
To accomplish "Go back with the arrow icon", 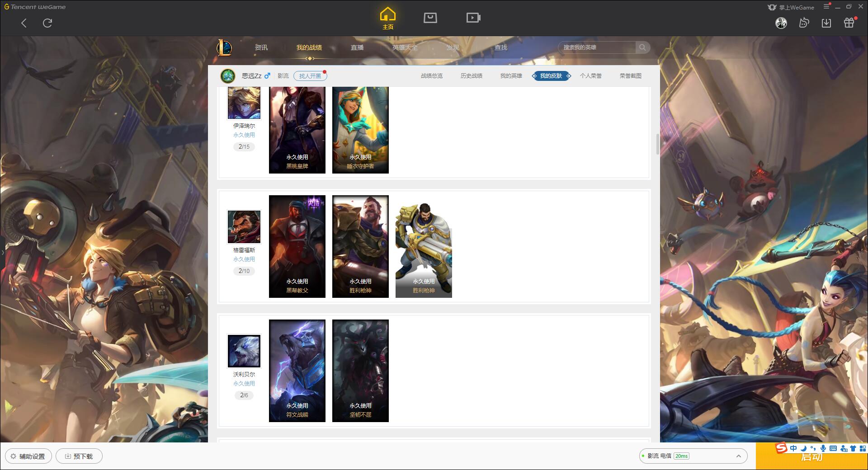I will tap(24, 23).
